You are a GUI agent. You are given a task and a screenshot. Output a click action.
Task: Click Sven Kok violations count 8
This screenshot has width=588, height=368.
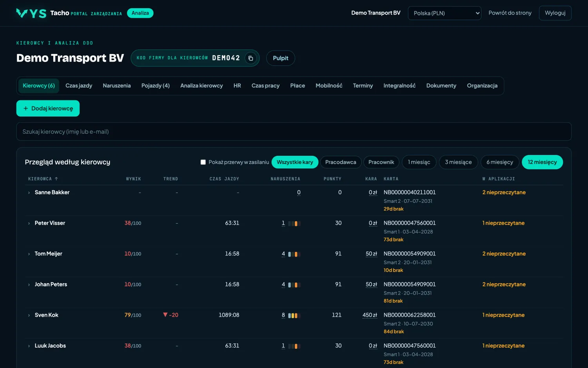(283, 315)
